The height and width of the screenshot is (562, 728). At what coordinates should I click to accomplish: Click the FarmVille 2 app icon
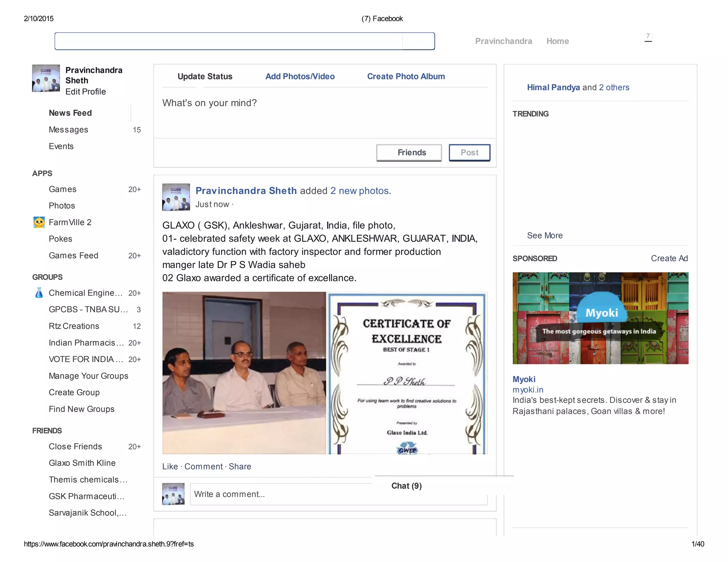(x=39, y=222)
